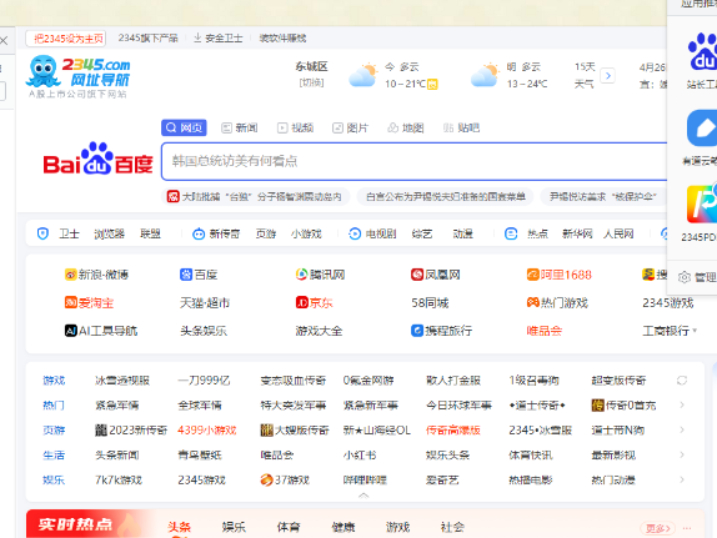This screenshot has width=717, height=538.
Task: Switch to 健康 news tab
Action: click(x=343, y=527)
